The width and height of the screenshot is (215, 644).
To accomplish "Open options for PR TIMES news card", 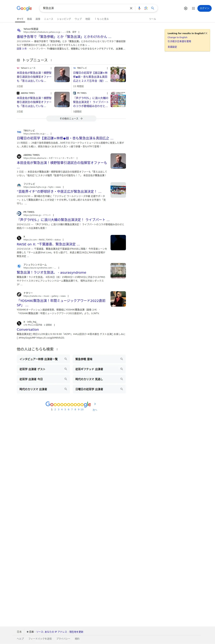I will 107,93.
